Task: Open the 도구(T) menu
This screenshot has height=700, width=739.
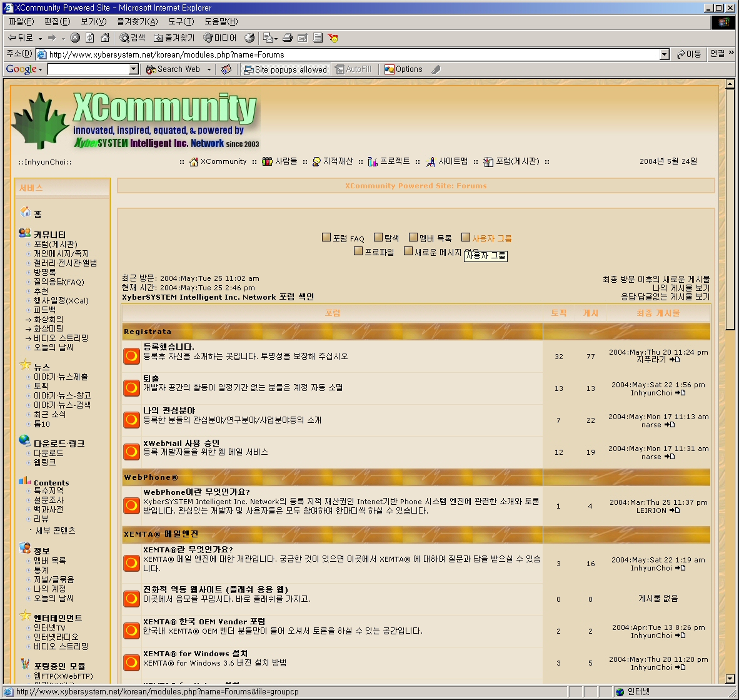Action: click(181, 22)
